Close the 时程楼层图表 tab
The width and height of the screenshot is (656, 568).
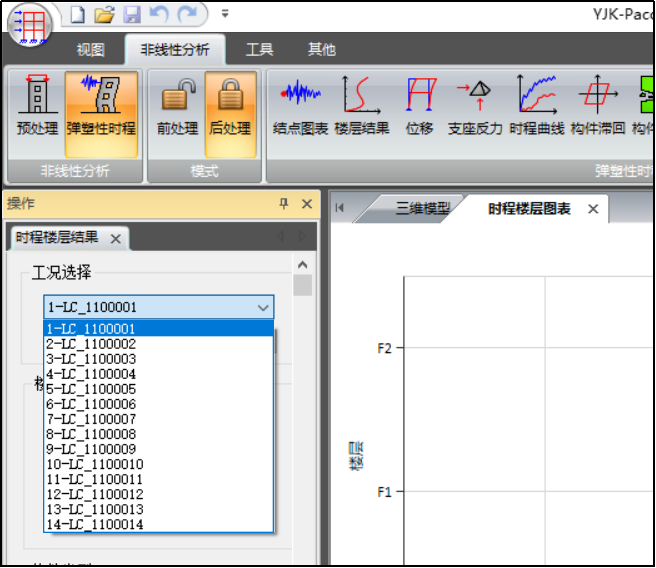(x=593, y=209)
